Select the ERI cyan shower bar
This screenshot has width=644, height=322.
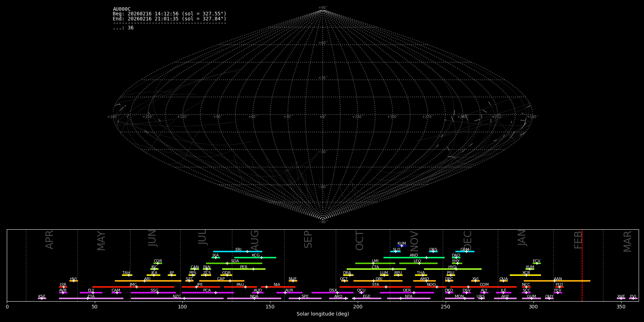coord(238,252)
